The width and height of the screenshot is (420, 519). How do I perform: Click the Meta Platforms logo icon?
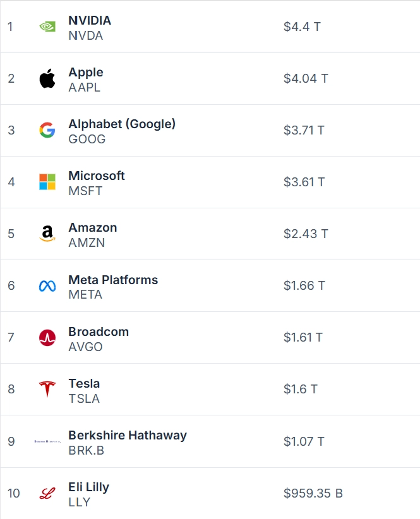47,286
